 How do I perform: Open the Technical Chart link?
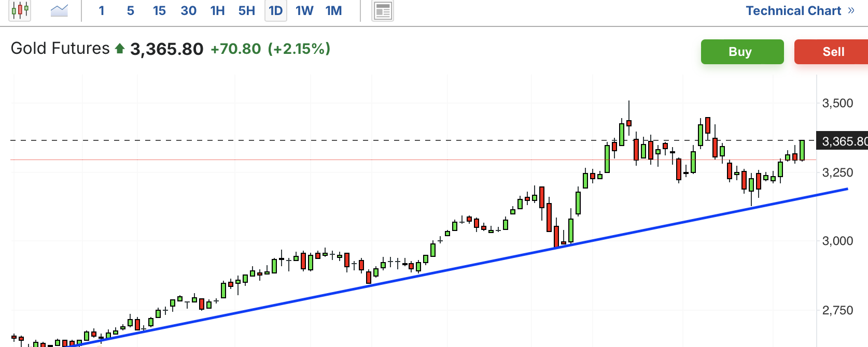click(x=793, y=10)
